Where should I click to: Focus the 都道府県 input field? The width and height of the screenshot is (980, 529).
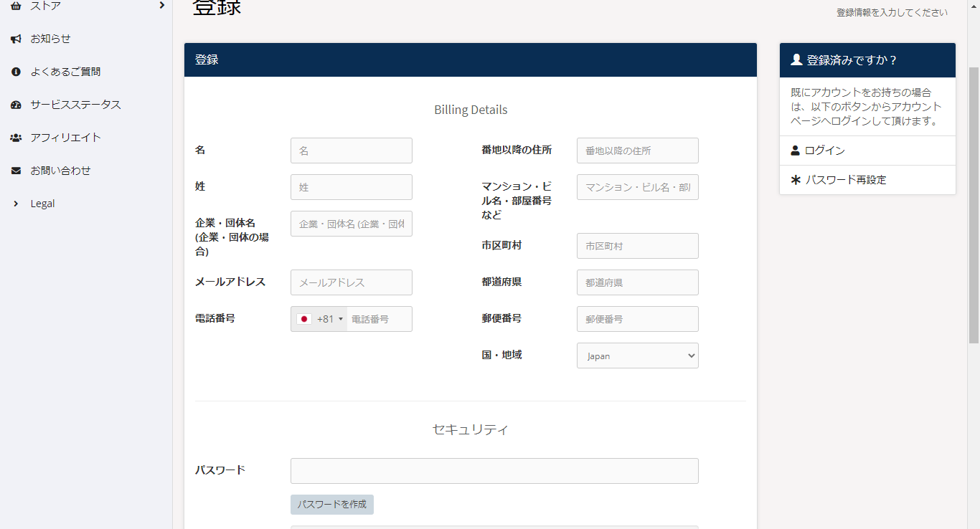point(637,282)
